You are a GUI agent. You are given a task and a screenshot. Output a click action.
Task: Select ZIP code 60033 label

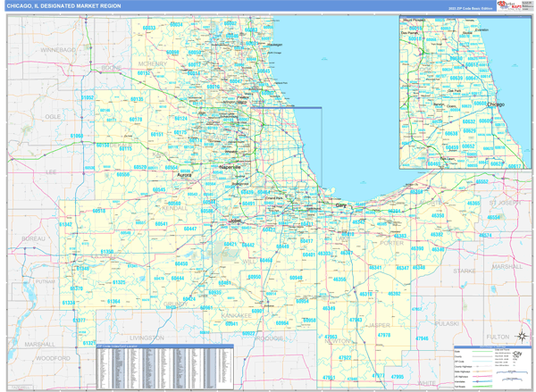pos(149,28)
